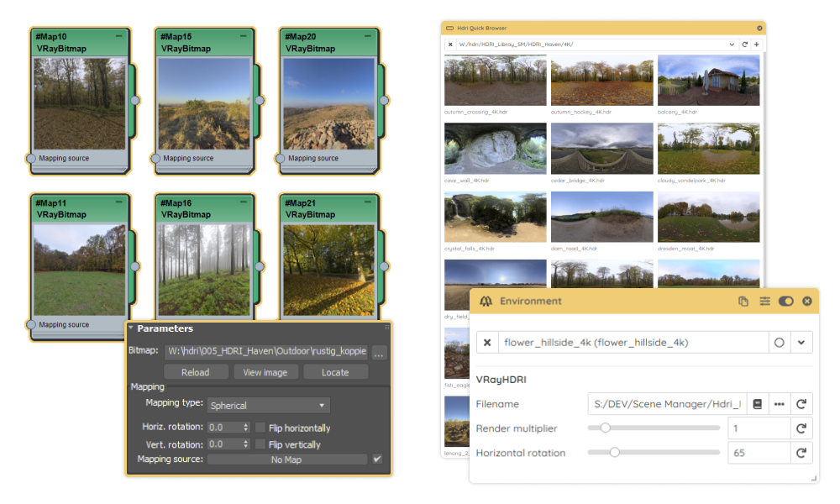Enable the Flip horizontally checkbox
840x504 pixels.
[260, 428]
